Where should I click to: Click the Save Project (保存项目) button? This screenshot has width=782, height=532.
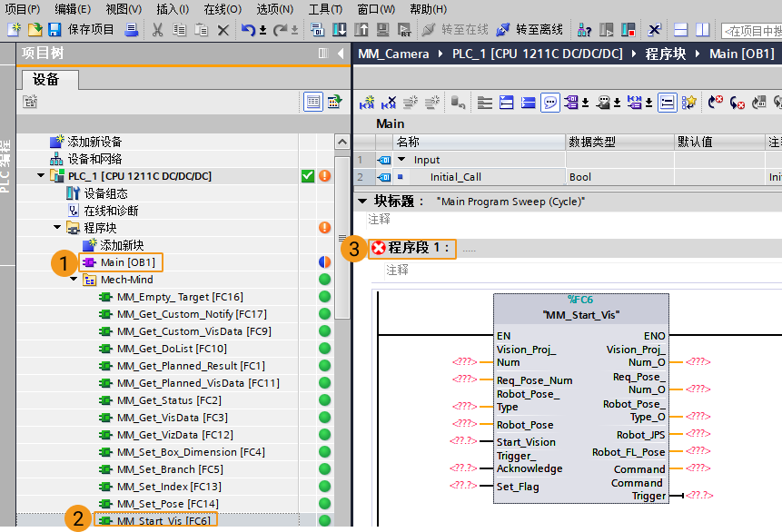[x=80, y=29]
